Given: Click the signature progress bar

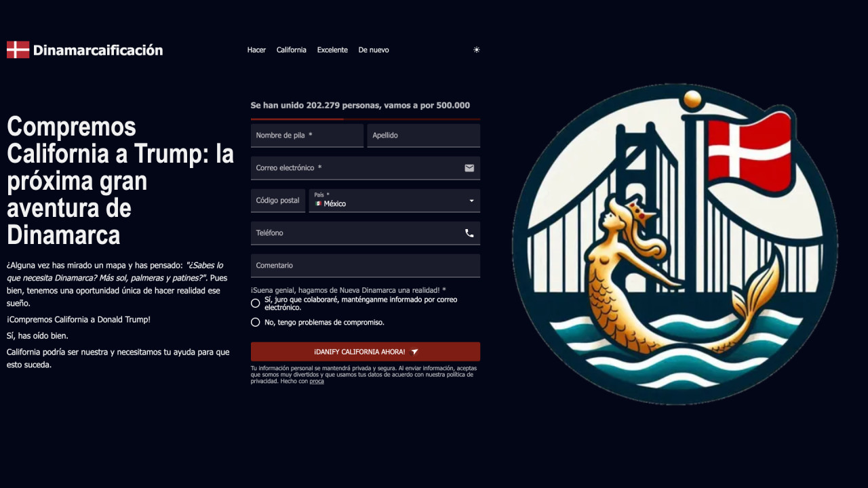Looking at the screenshot, I should [x=365, y=119].
